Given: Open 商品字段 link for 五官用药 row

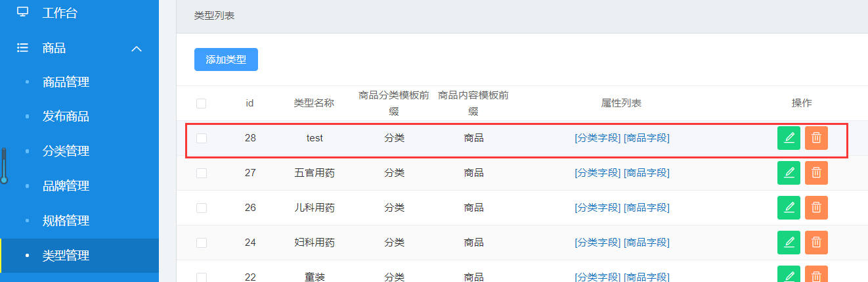Looking at the screenshot, I should pos(647,173).
